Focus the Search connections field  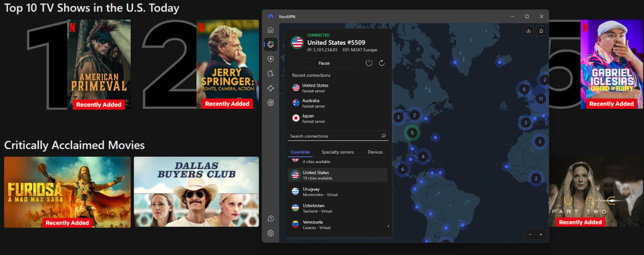(338, 136)
